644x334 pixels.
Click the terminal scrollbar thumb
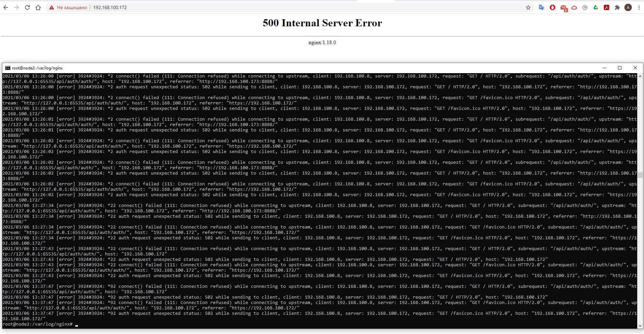[x=640, y=175]
